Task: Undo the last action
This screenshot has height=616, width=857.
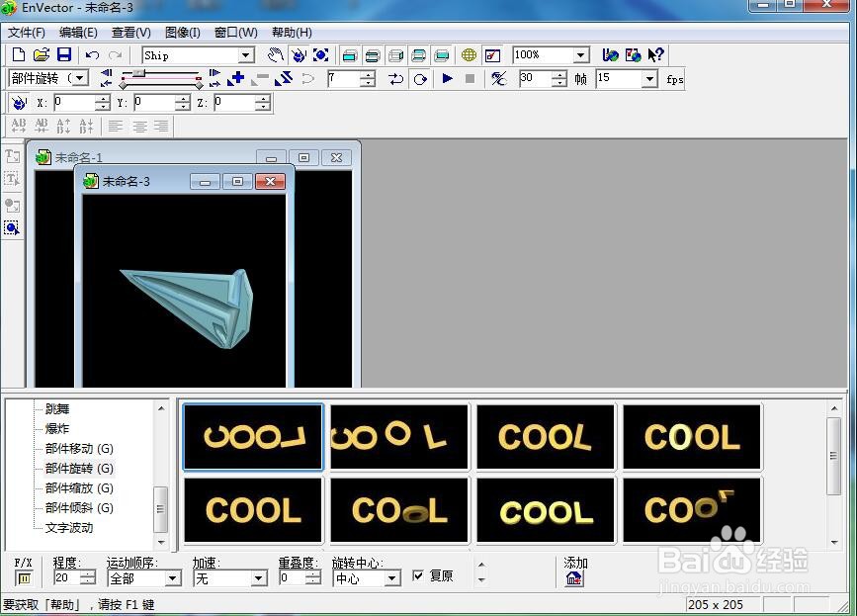Action: pyautogui.click(x=92, y=54)
